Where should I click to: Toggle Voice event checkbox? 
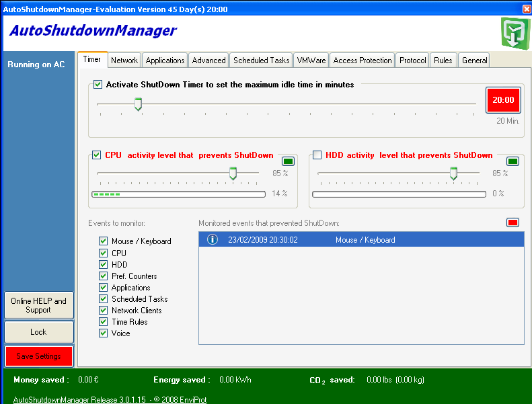click(x=104, y=333)
